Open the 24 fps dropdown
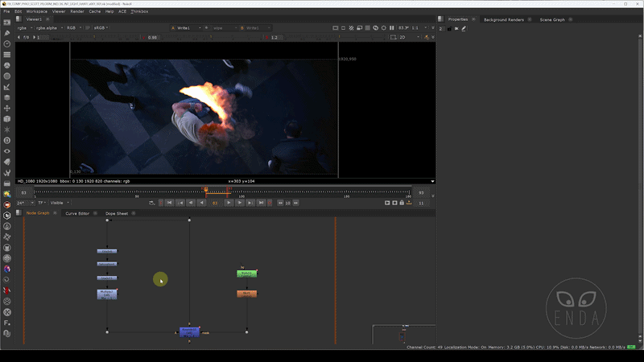Screen dimensions: 644x362 [x=26, y=203]
